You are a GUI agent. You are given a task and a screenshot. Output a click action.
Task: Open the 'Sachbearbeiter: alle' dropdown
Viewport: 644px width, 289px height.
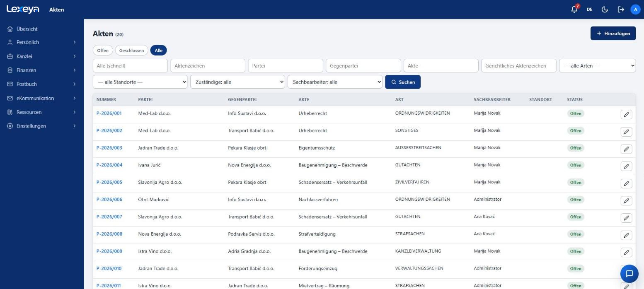[335, 82]
